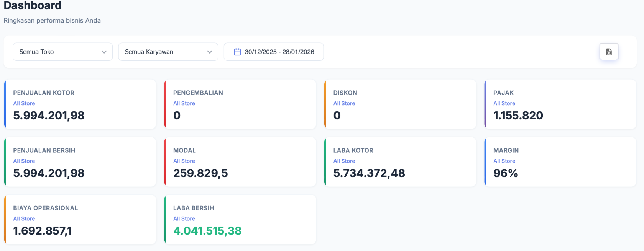Click the Margin 96% value
This screenshot has width=644, height=251.
506,173
